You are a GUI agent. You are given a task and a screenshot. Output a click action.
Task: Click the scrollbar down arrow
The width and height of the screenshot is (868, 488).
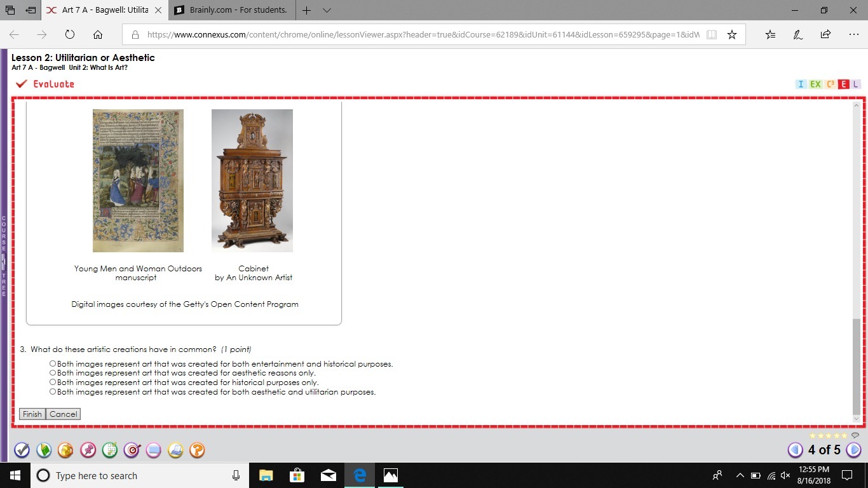click(856, 418)
